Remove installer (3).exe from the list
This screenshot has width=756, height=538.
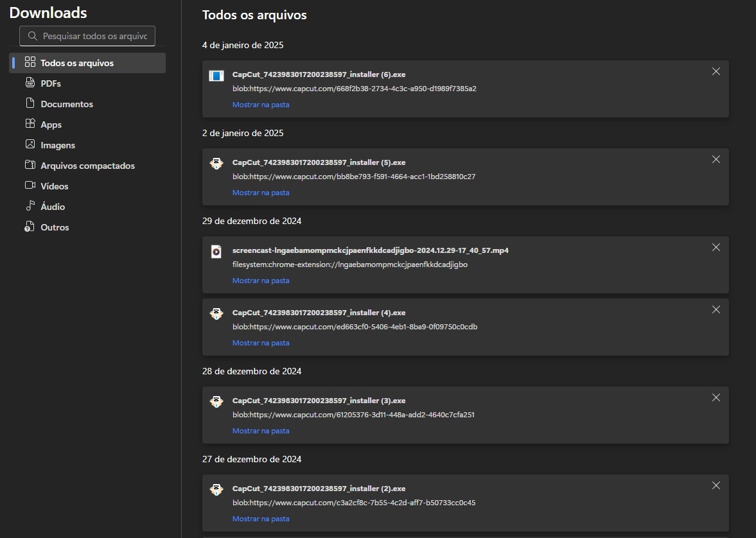[x=716, y=397]
